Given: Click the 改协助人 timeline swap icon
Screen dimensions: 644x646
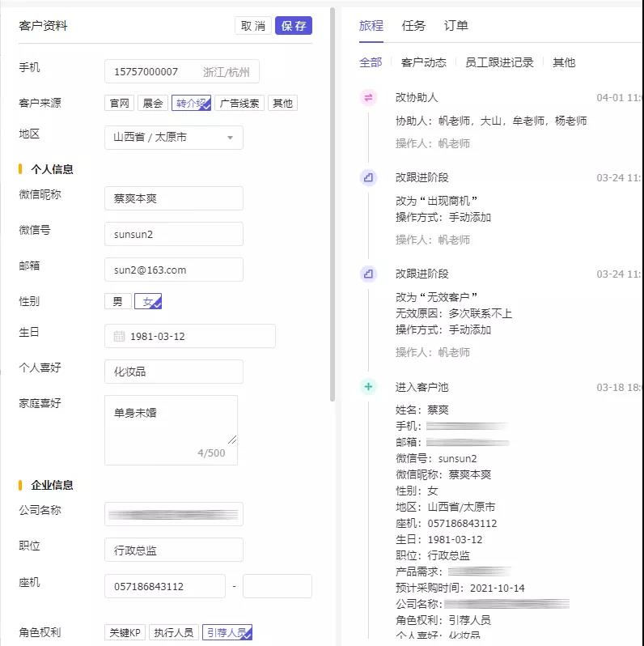Looking at the screenshot, I should point(368,98).
